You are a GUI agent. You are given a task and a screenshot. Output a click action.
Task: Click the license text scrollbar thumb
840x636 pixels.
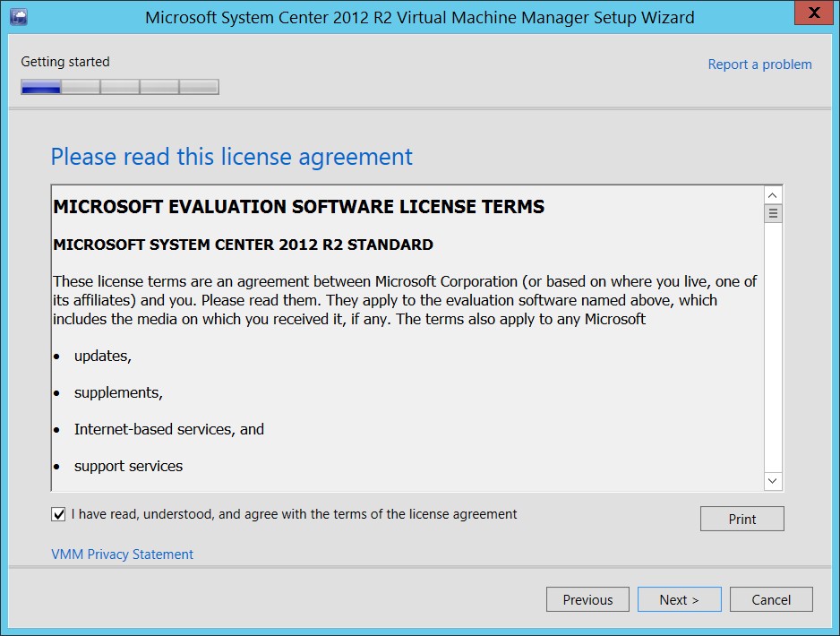pyautogui.click(x=773, y=213)
